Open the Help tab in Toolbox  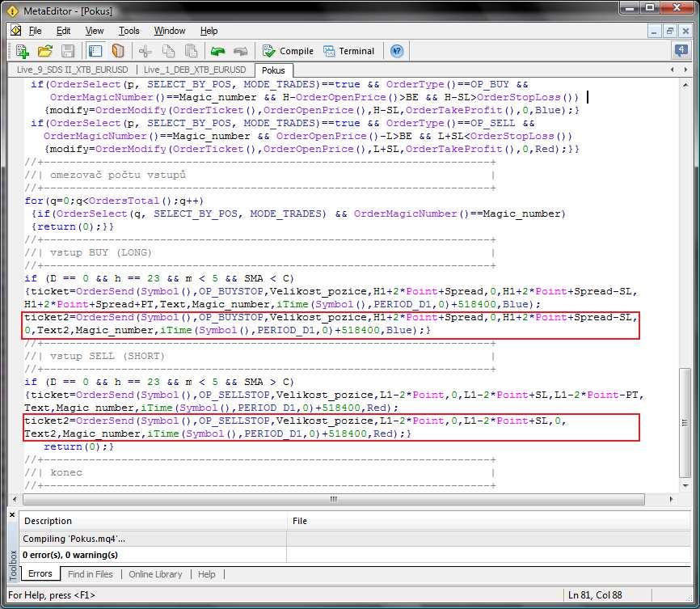[206, 574]
